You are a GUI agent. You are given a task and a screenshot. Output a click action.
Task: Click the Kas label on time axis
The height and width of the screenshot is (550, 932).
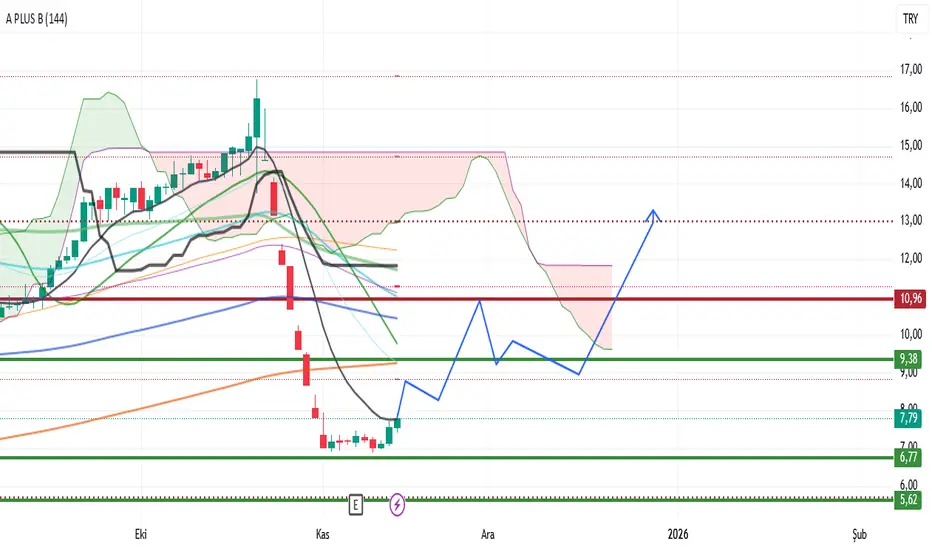click(322, 534)
